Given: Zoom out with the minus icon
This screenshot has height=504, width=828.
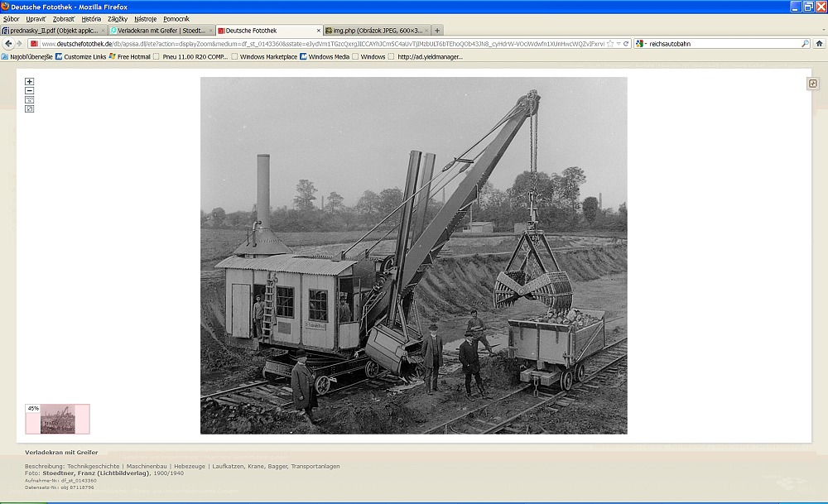Looking at the screenshot, I should tap(30, 91).
